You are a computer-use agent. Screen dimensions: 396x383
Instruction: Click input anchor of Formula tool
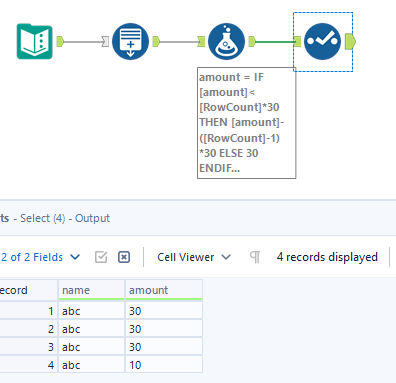[x=201, y=42]
